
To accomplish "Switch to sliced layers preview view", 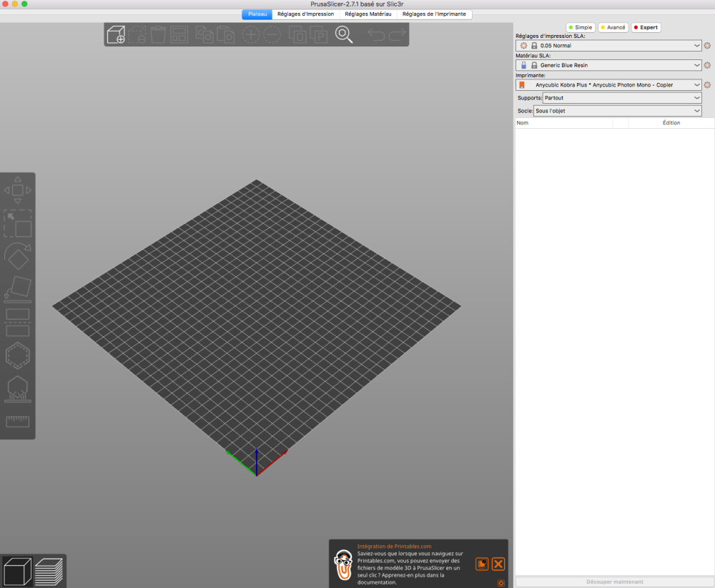I will [x=49, y=571].
